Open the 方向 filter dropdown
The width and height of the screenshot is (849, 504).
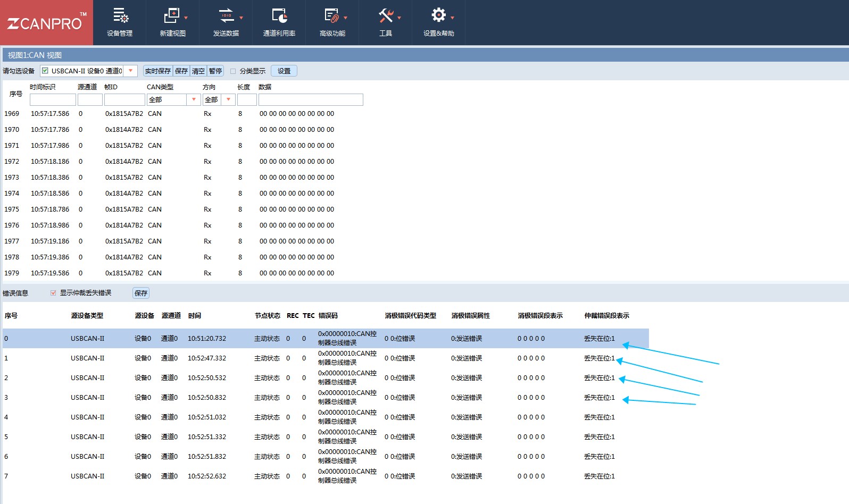click(228, 99)
